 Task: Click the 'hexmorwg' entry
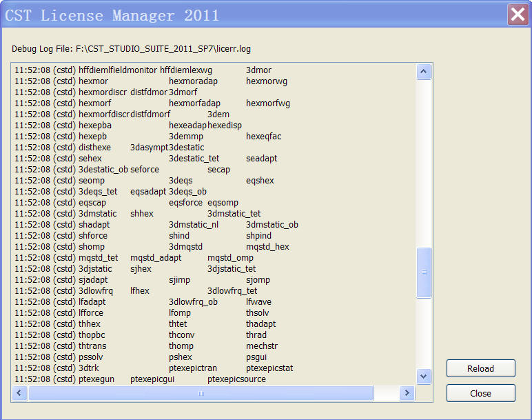point(267,81)
